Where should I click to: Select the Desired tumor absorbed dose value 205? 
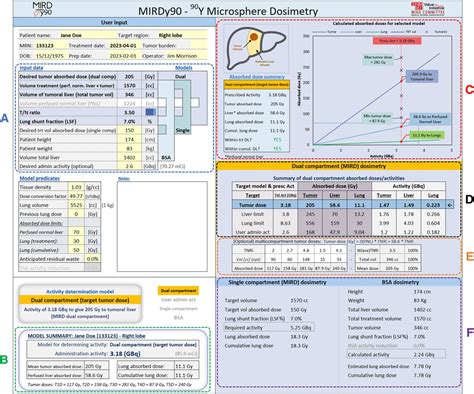tap(129, 76)
